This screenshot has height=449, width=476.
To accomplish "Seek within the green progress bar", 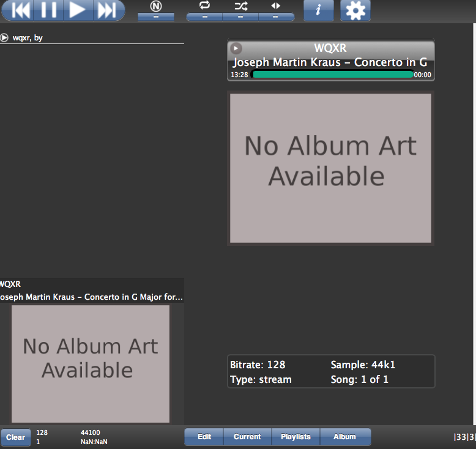I will tap(332, 75).
